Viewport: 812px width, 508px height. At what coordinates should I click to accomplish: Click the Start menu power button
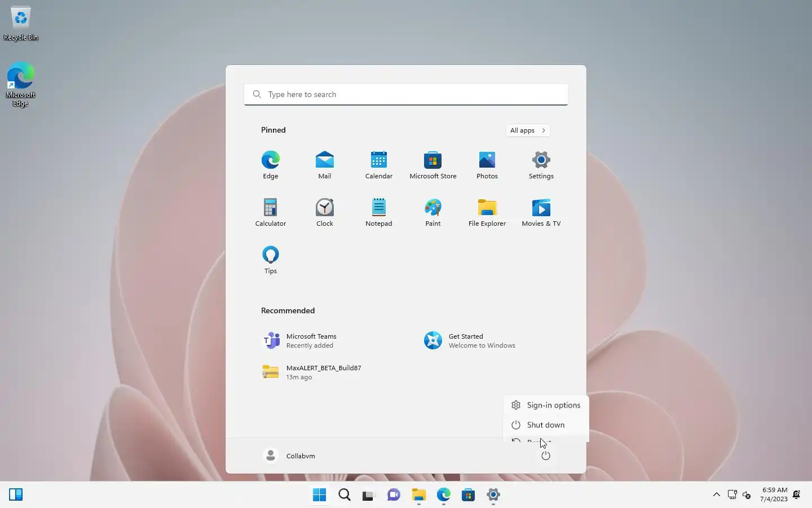[x=546, y=456]
